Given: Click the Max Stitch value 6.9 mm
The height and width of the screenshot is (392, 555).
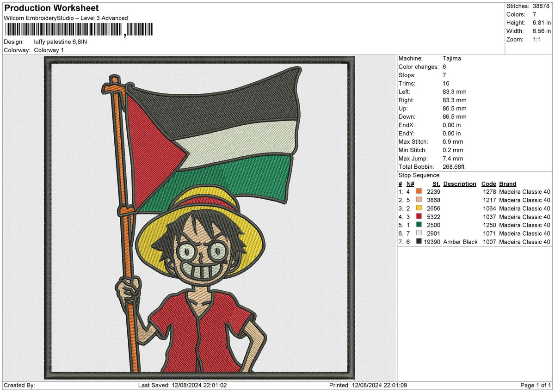Looking at the screenshot, I should [453, 141].
